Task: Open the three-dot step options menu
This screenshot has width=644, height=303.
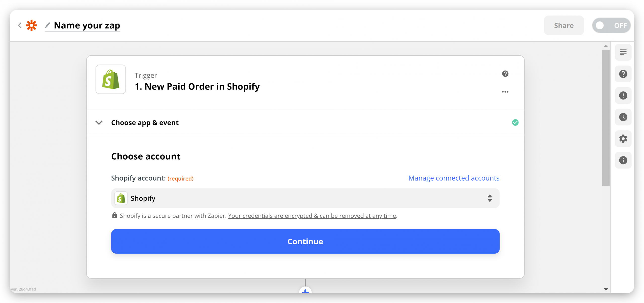Action: (x=505, y=92)
